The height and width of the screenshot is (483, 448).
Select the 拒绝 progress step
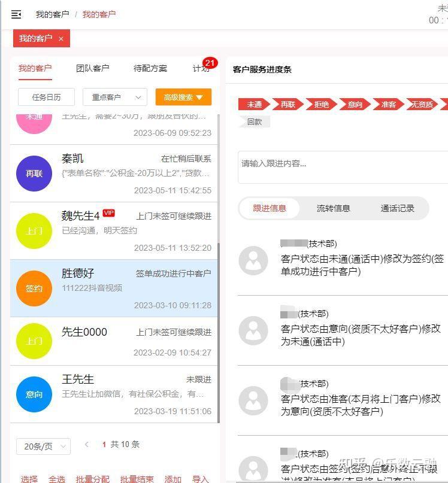click(322, 104)
